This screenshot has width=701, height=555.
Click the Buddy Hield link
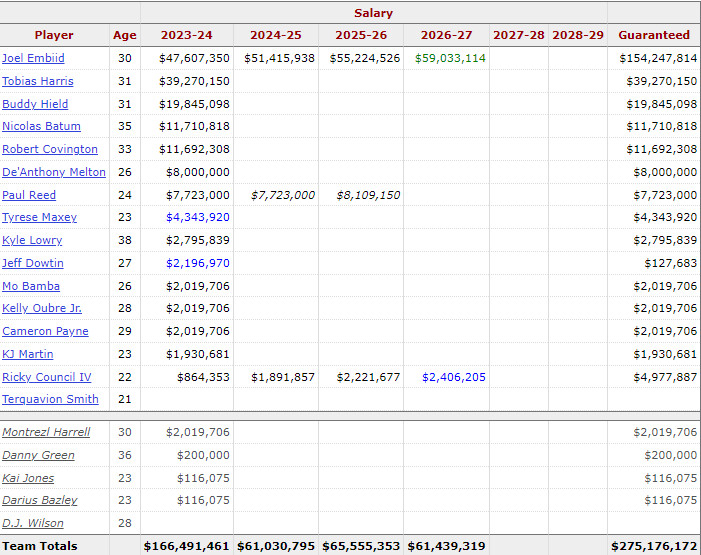tap(35, 104)
